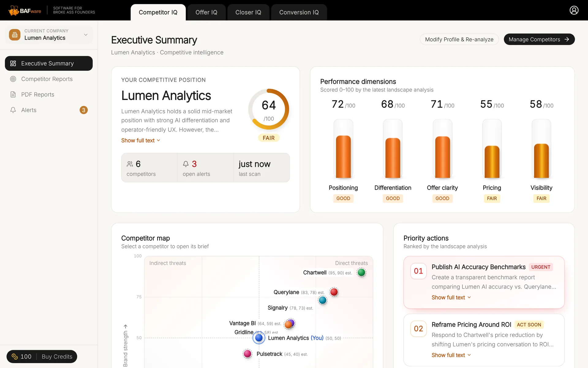Click the orange alerts badge showing 3
The height and width of the screenshot is (368, 588).
click(84, 110)
